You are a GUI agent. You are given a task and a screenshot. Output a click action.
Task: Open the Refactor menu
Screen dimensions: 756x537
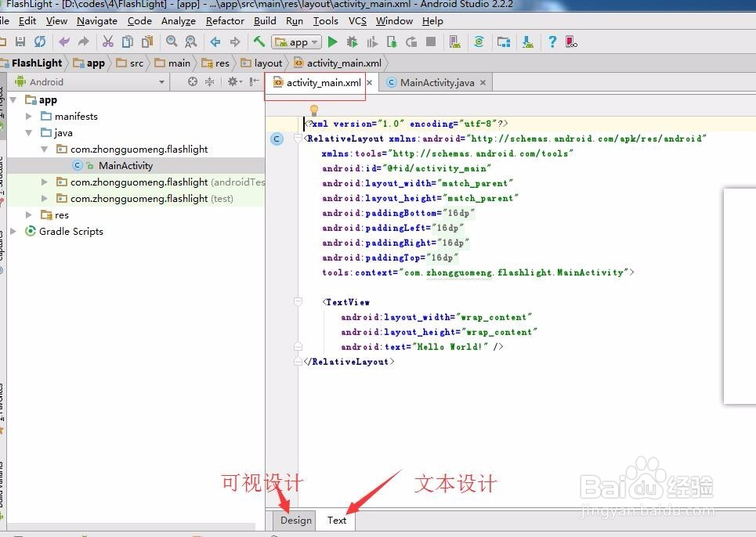(225, 21)
